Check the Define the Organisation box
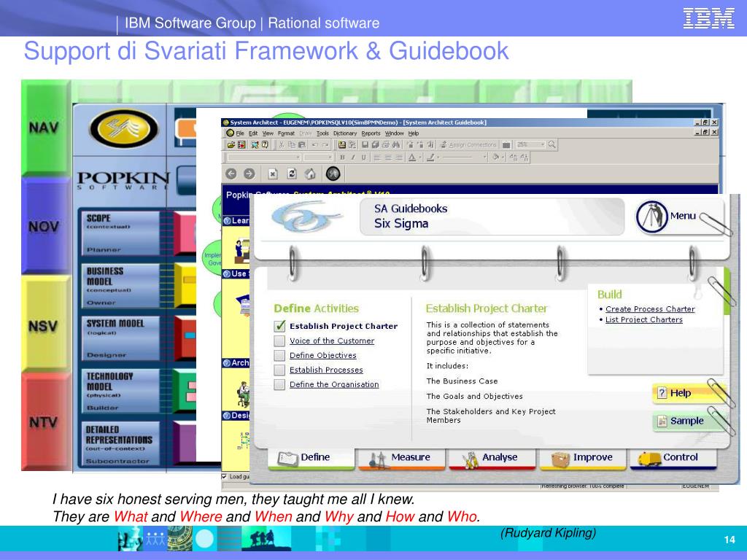Image resolution: width=747 pixels, height=560 pixels. pos(279,385)
